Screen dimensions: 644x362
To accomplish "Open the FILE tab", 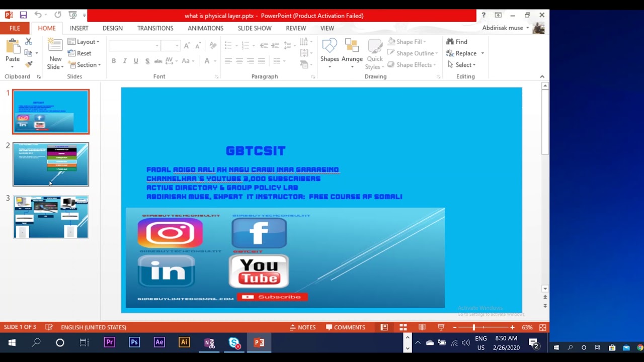I will click(15, 28).
